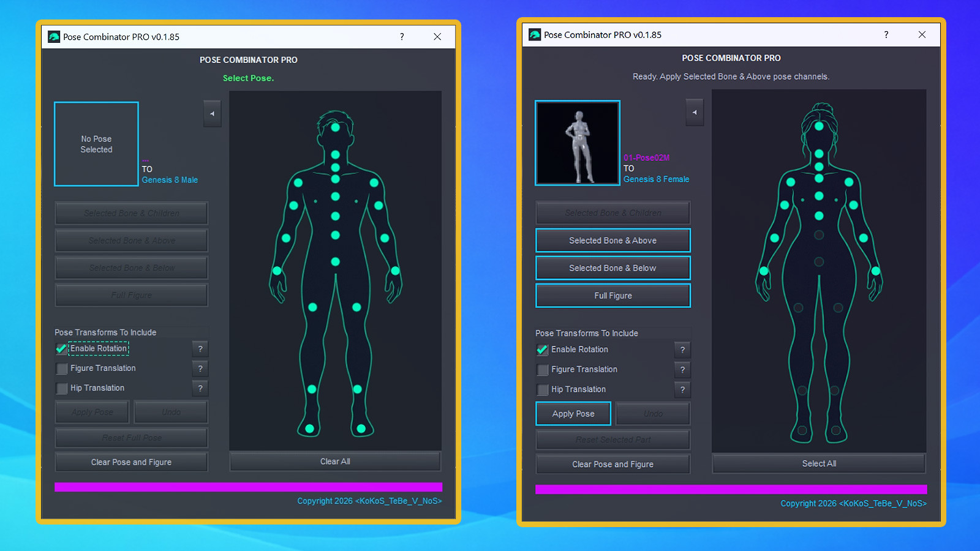980x551 pixels.
Task: Click Pose Combinator app icon in left window title
Action: (x=54, y=37)
